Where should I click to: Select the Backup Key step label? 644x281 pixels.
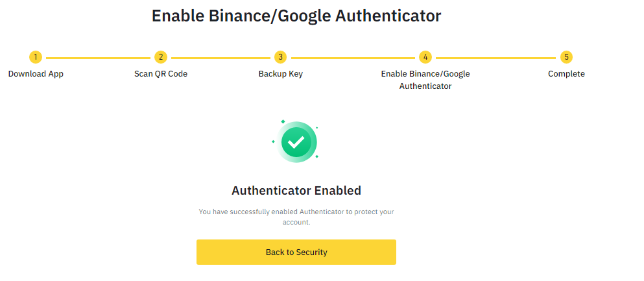(x=281, y=74)
